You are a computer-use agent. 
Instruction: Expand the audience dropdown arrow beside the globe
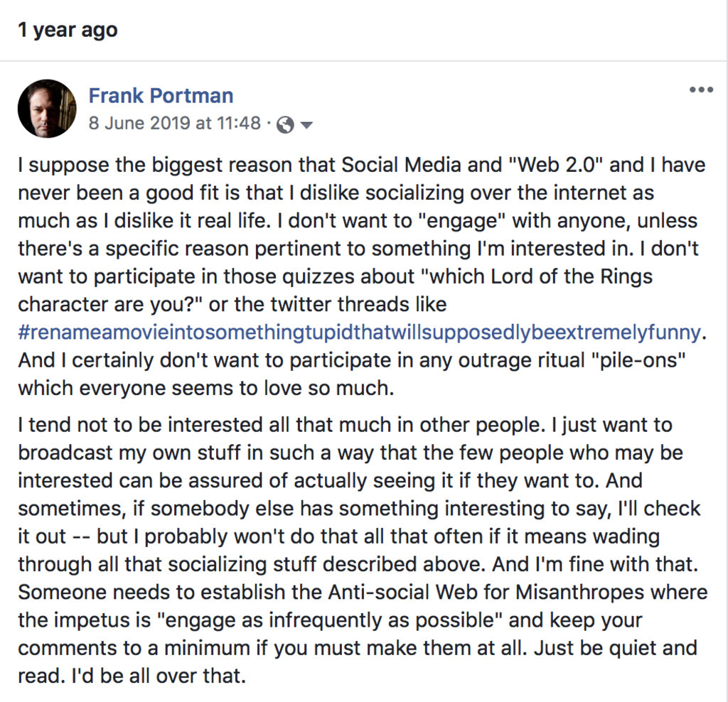coord(306,126)
